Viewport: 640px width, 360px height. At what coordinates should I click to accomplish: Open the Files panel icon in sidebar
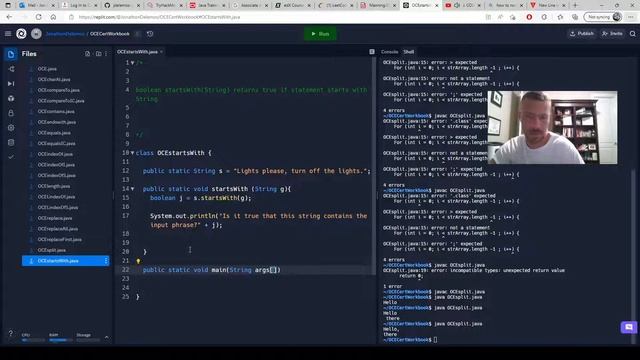pos(11,54)
